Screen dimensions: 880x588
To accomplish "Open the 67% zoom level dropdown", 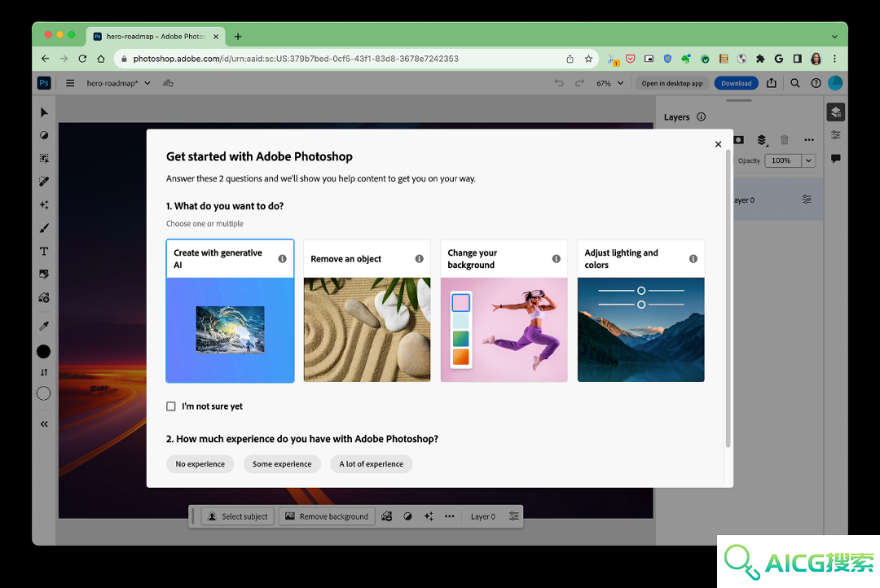I will [x=609, y=83].
